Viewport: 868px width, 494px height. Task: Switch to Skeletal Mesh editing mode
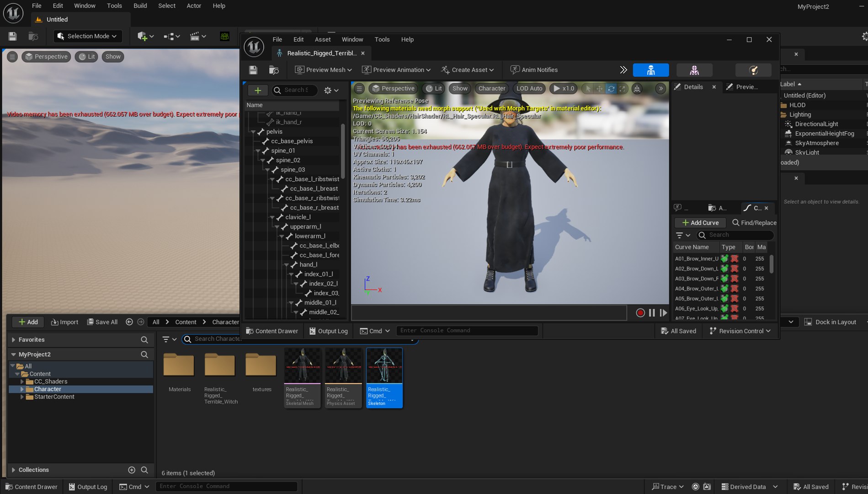tap(694, 70)
